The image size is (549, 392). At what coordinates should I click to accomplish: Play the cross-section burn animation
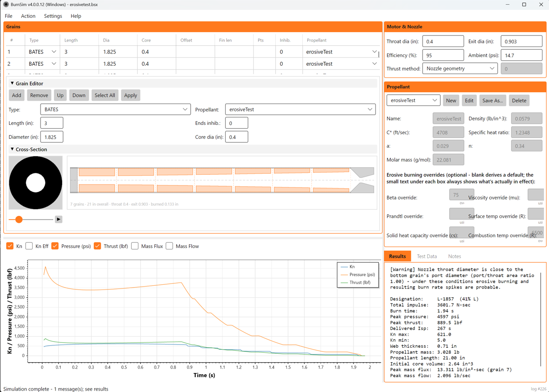tap(58, 220)
